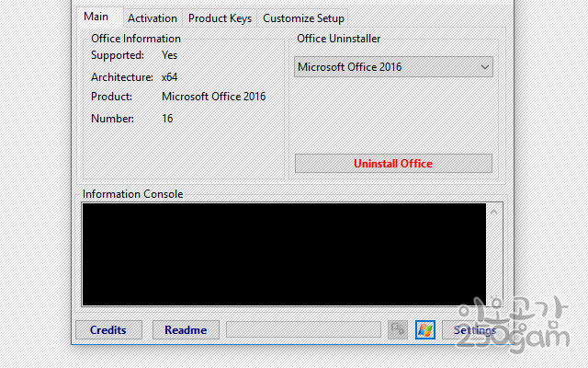Screen dimensions: 588x368
Task: Open the Activation tab
Action: click(153, 18)
